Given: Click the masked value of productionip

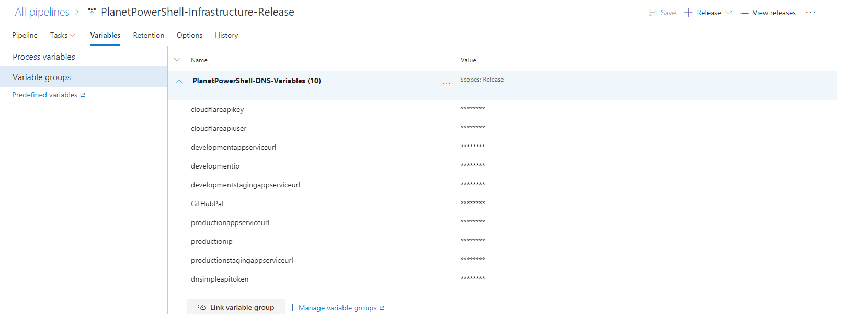Looking at the screenshot, I should (473, 241).
